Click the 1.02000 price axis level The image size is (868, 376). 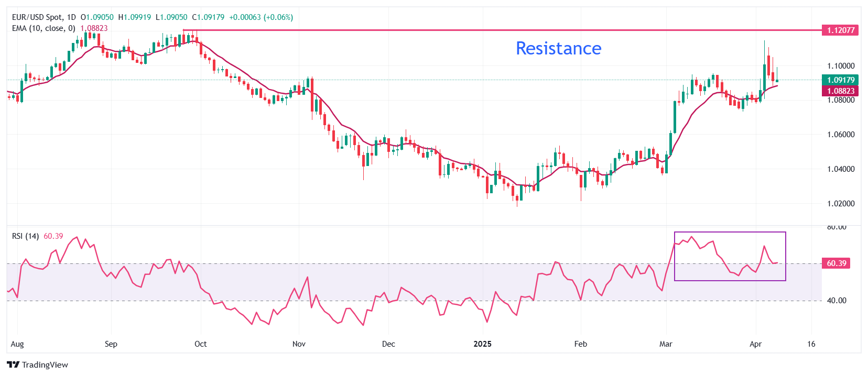[840, 204]
